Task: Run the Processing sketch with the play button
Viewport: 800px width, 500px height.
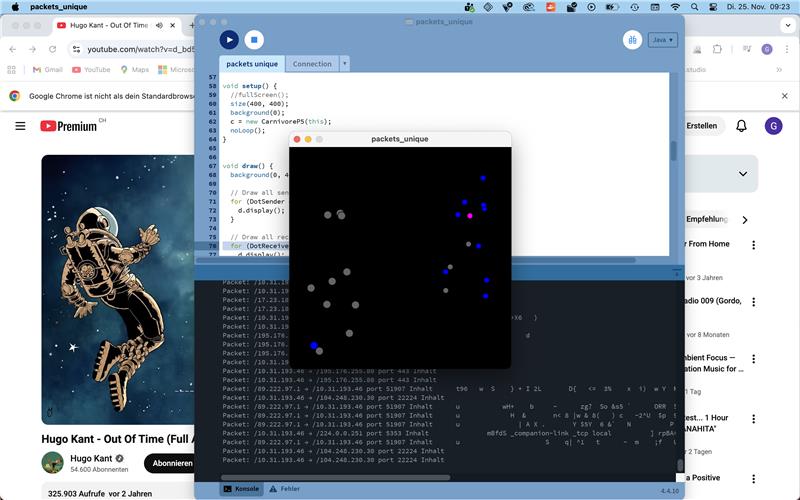Action: click(x=229, y=40)
